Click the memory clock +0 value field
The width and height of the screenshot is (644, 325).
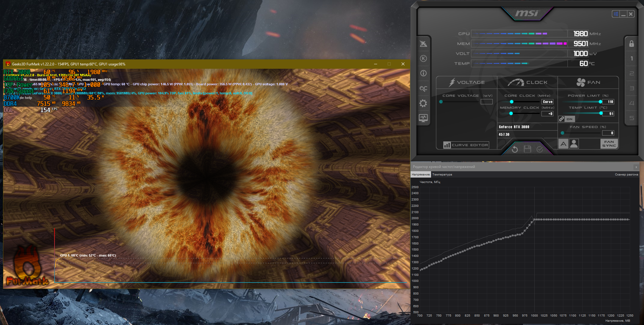[x=547, y=114]
